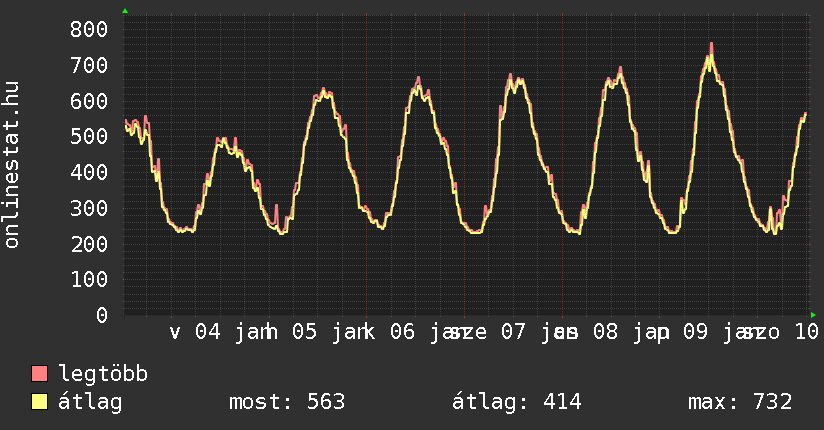The width and height of the screenshot is (824, 430).
Task: Click the 'átlag: 414' statistic value
Action: 517,402
